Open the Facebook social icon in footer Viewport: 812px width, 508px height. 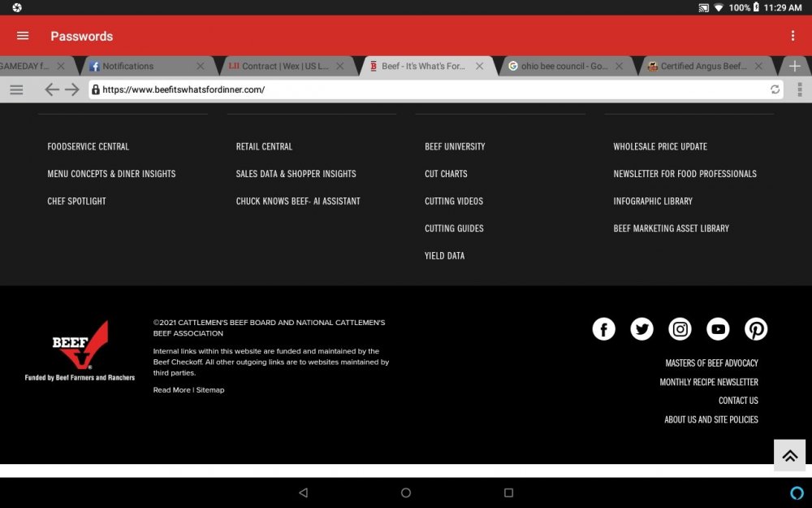tap(604, 329)
